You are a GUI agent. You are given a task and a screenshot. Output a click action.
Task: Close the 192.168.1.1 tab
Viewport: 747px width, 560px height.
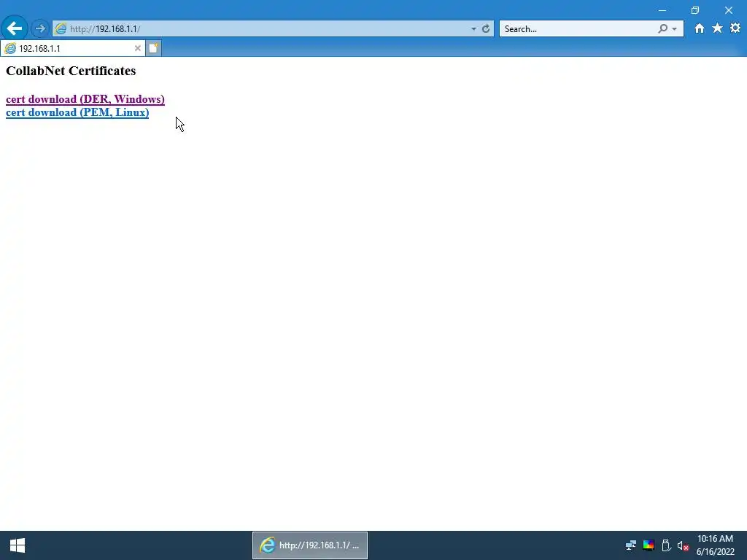[x=138, y=48]
